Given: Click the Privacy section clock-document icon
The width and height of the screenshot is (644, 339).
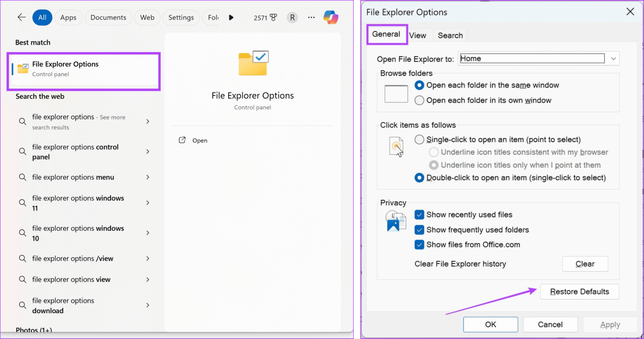Looking at the screenshot, I should tap(396, 221).
